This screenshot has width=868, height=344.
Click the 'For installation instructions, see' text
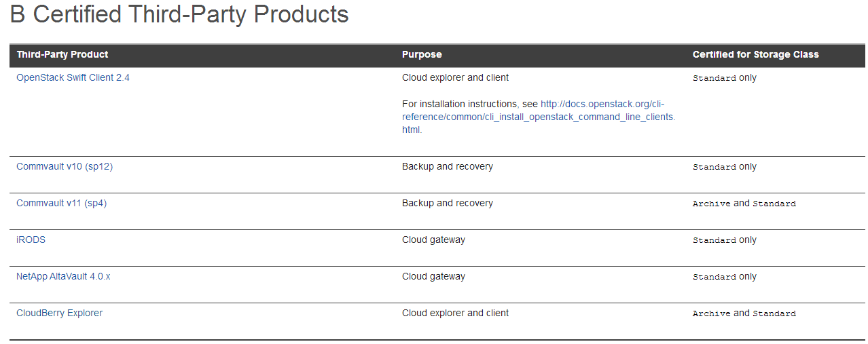(470, 104)
